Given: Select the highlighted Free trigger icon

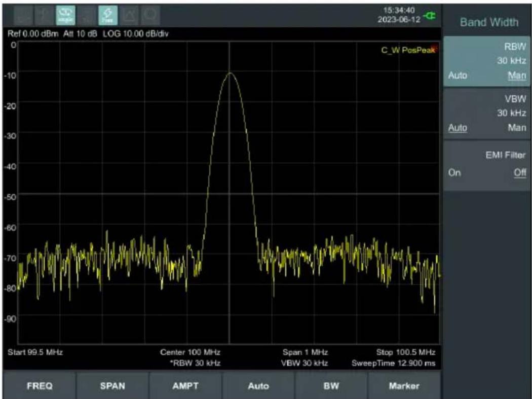Looking at the screenshot, I should tap(108, 16).
